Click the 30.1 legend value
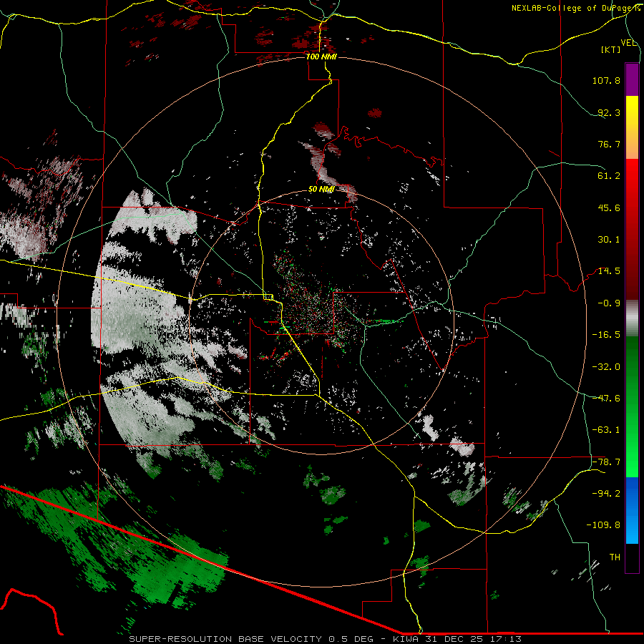This screenshot has height=644, width=644. [609, 240]
